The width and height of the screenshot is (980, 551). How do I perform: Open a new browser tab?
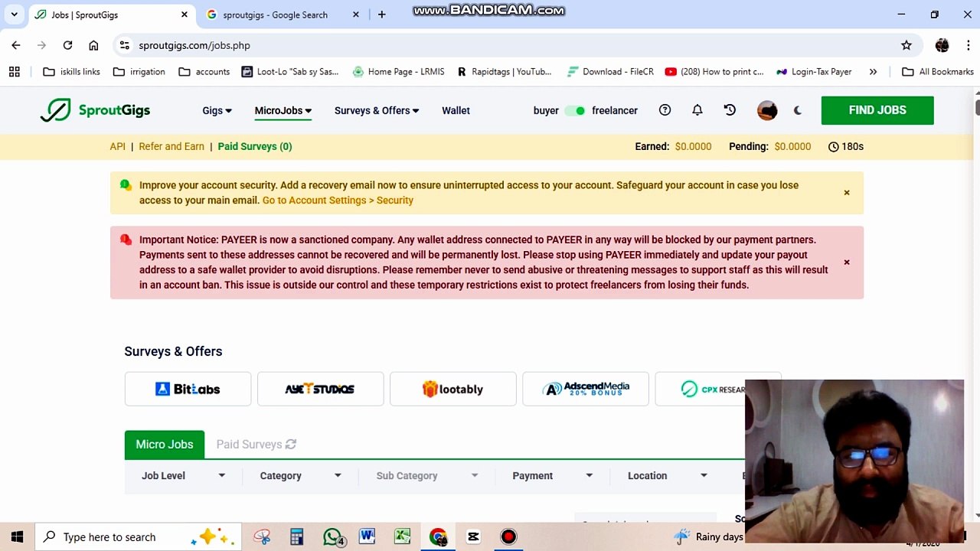pos(381,15)
